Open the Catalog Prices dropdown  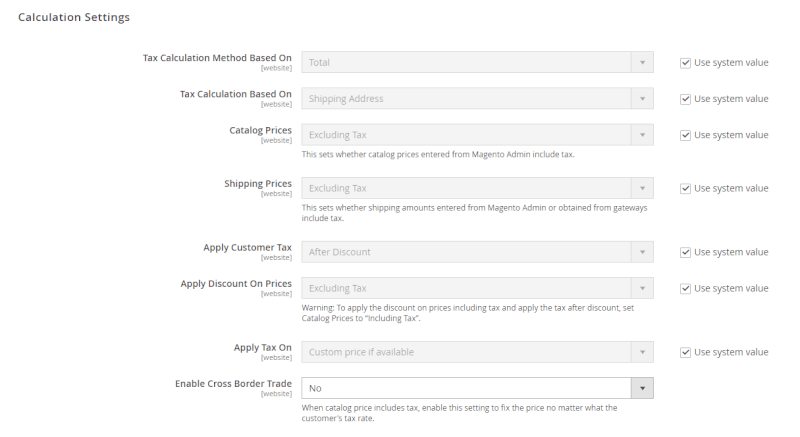[477, 135]
